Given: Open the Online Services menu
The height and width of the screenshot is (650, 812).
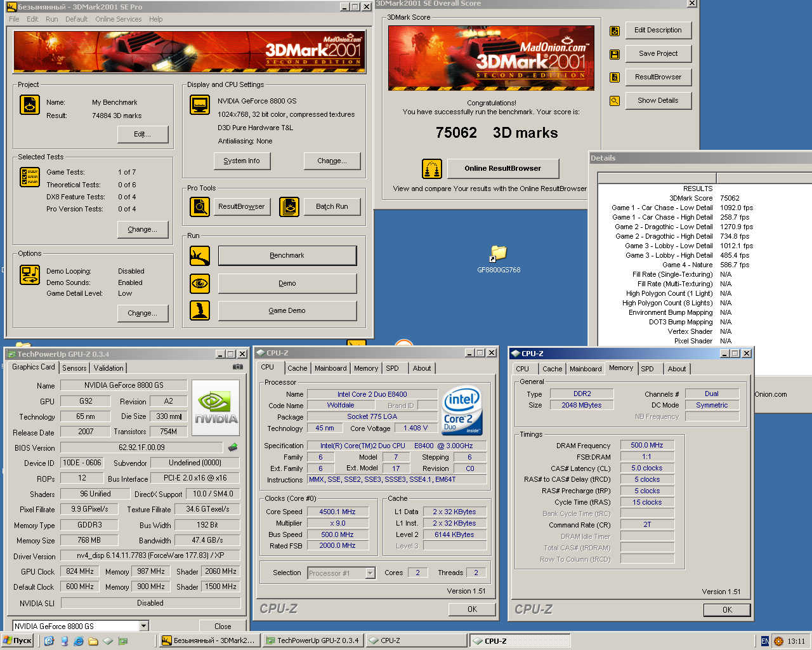Looking at the screenshot, I should point(119,19).
